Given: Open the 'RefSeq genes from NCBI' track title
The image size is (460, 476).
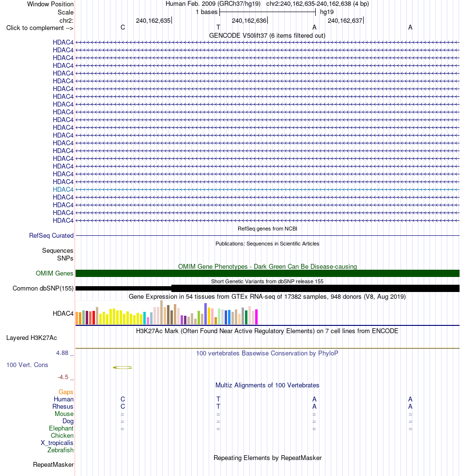Looking at the screenshot, I should 267,229.
